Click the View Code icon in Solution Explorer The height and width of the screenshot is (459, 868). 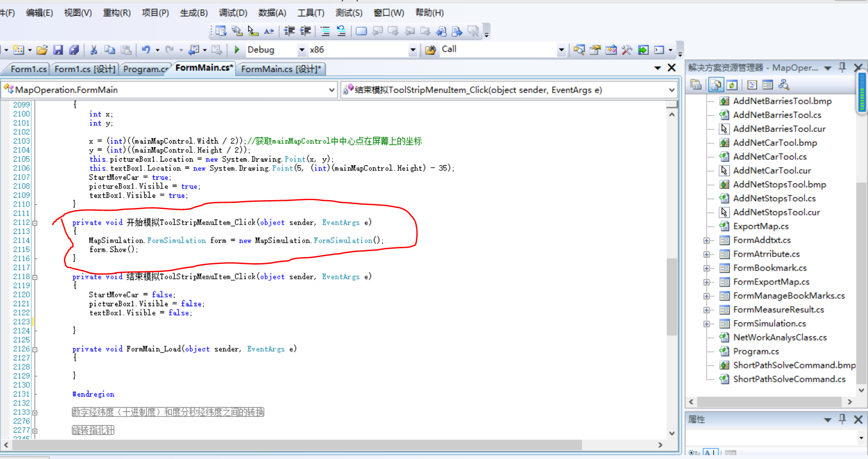pos(752,85)
